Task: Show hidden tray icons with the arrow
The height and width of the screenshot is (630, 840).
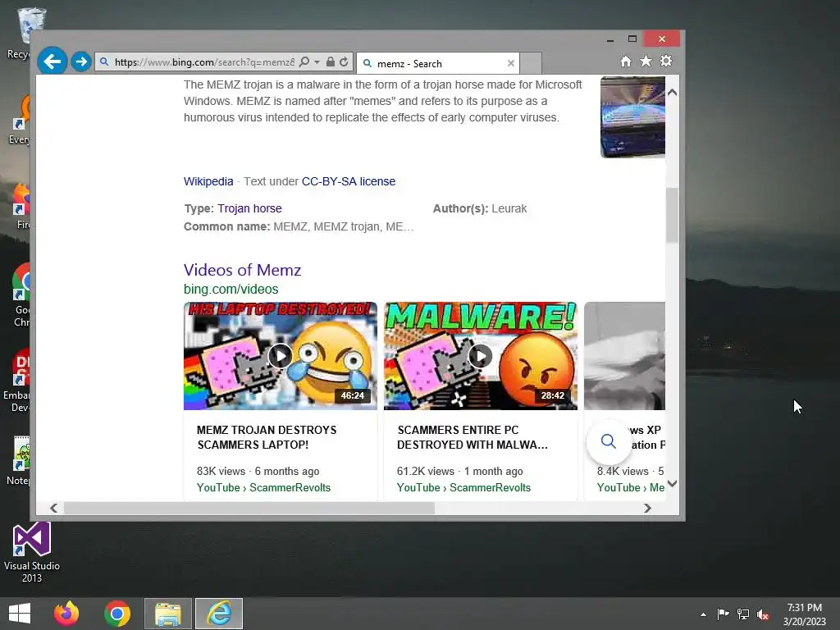Action: 703,614
